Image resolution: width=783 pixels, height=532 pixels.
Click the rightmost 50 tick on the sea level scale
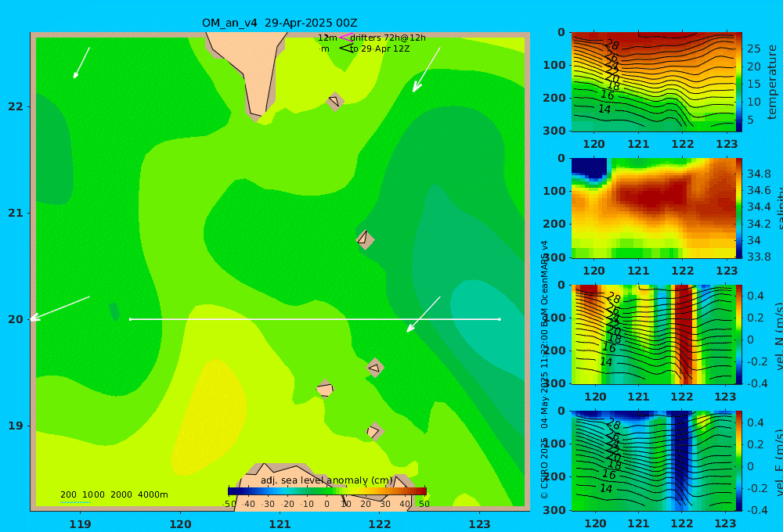(424, 504)
